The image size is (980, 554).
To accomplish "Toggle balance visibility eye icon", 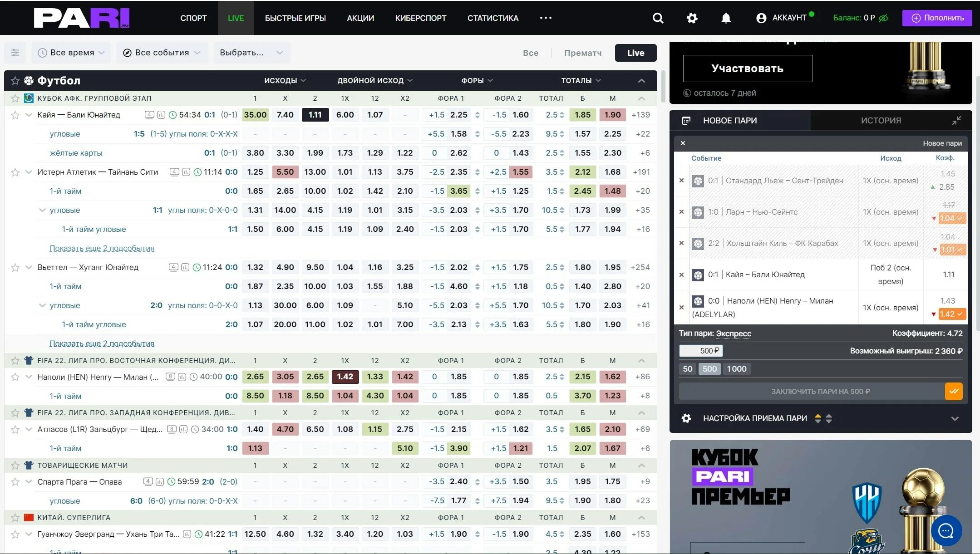I will 883,18.
